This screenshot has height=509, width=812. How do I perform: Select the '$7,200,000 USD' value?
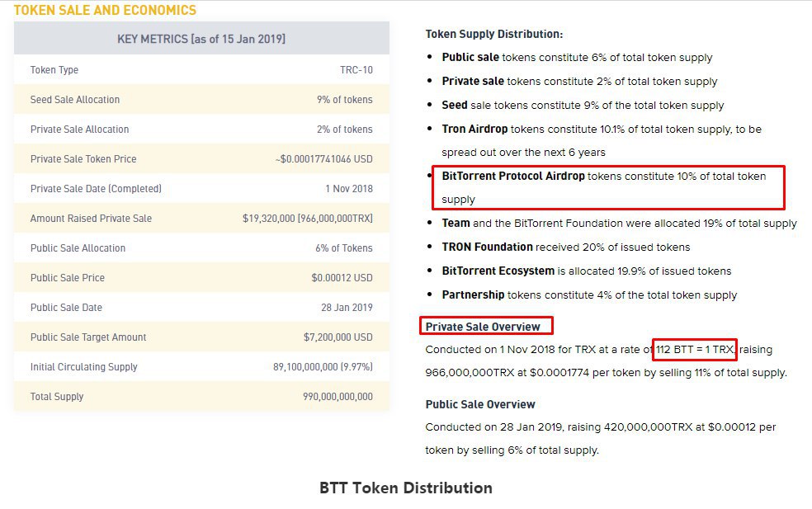338,337
